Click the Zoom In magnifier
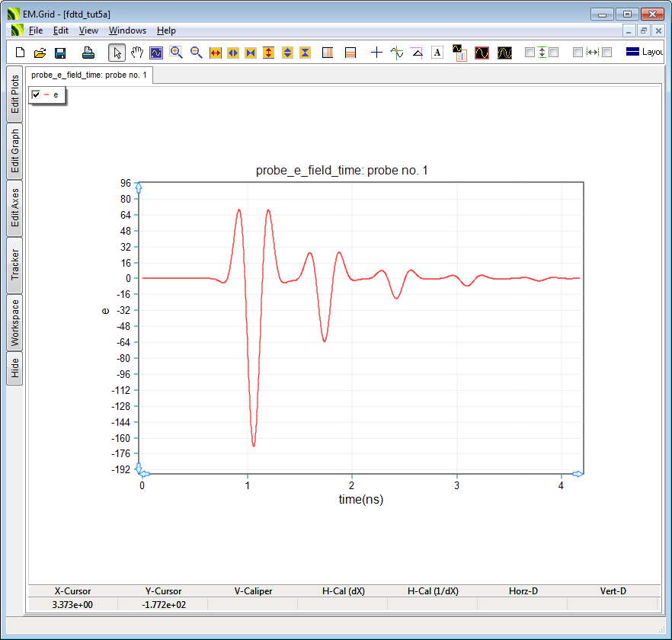Screen dimensions: 672x640 176,53
